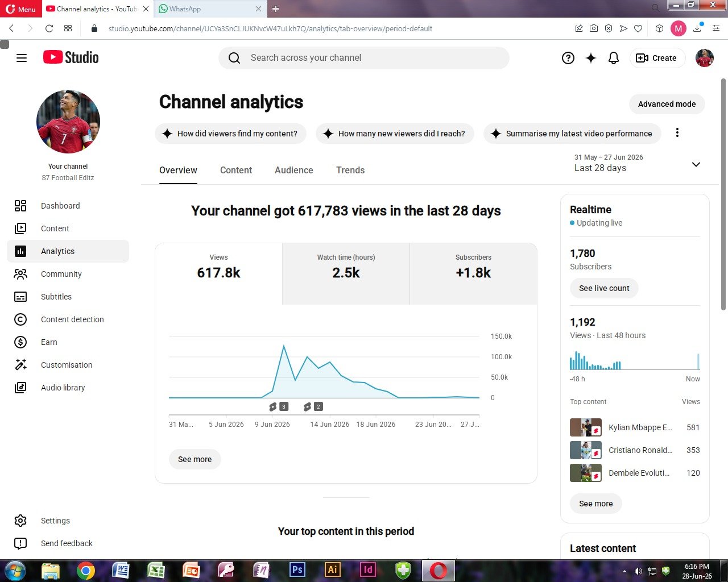The width and height of the screenshot is (728, 582).
Task: Open Google Chrome from the taskbar
Action: (86, 570)
